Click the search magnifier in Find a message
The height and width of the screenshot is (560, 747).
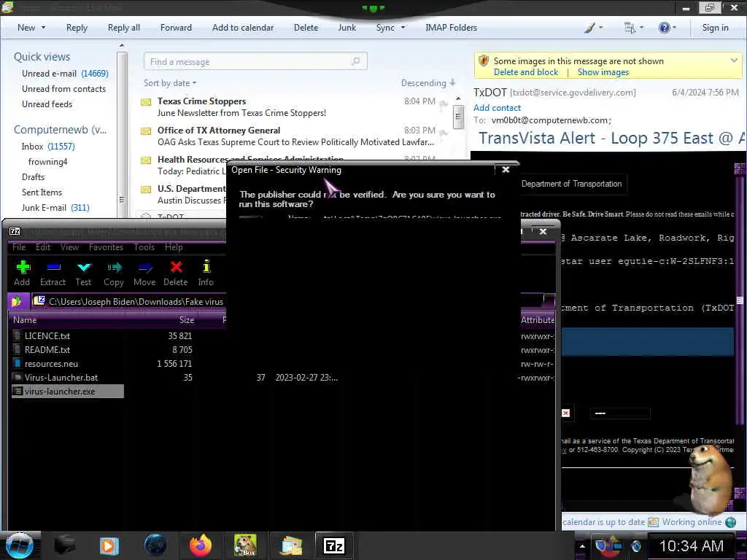coord(355,61)
